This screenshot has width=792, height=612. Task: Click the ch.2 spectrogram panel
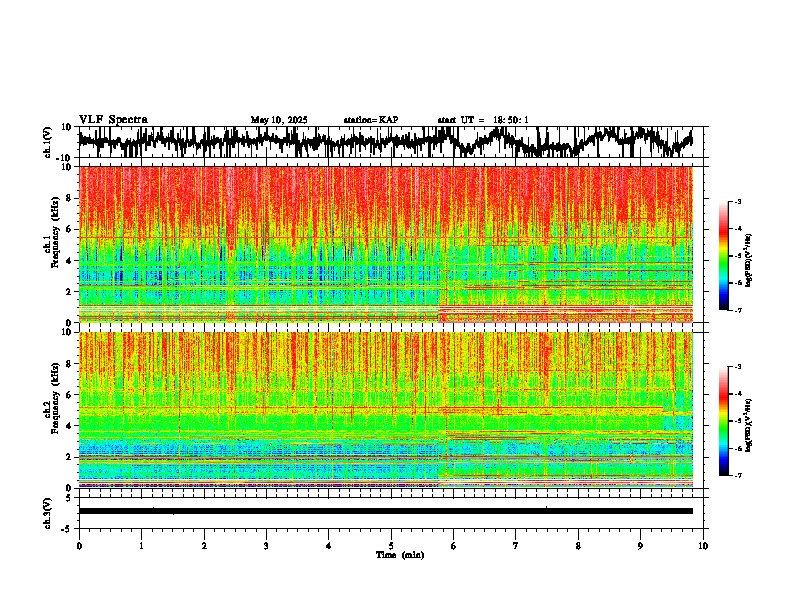(386, 410)
